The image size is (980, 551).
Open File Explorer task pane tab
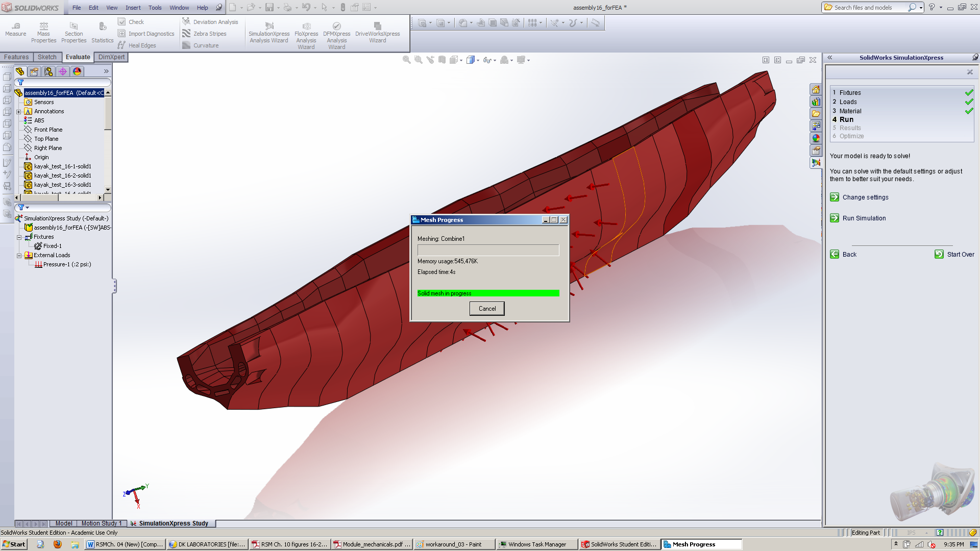(816, 114)
